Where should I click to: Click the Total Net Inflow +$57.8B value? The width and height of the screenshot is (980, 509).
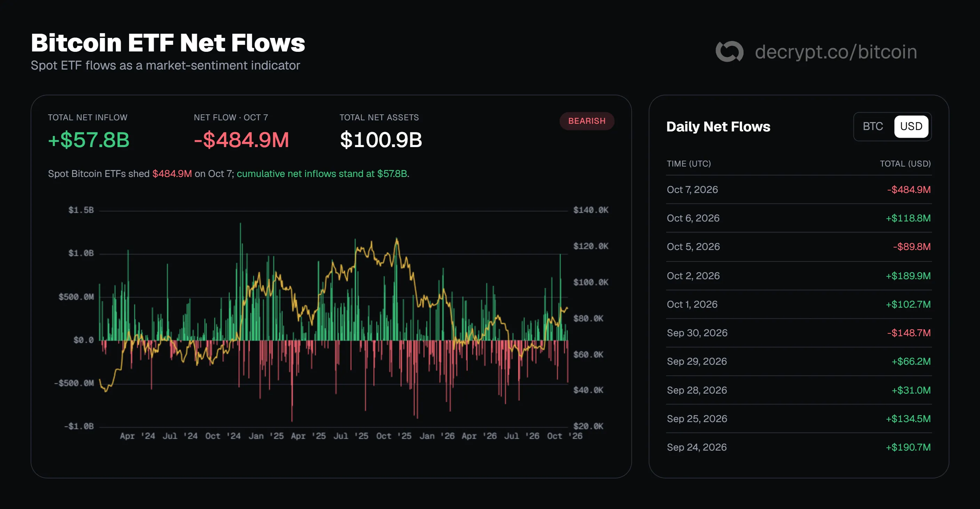pos(89,140)
